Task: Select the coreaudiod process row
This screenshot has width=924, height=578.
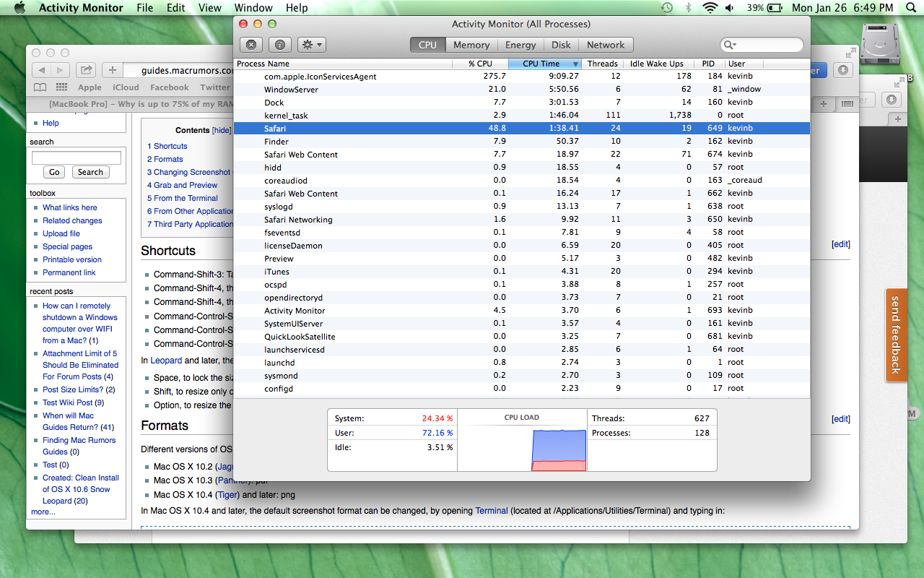Action: (x=522, y=180)
